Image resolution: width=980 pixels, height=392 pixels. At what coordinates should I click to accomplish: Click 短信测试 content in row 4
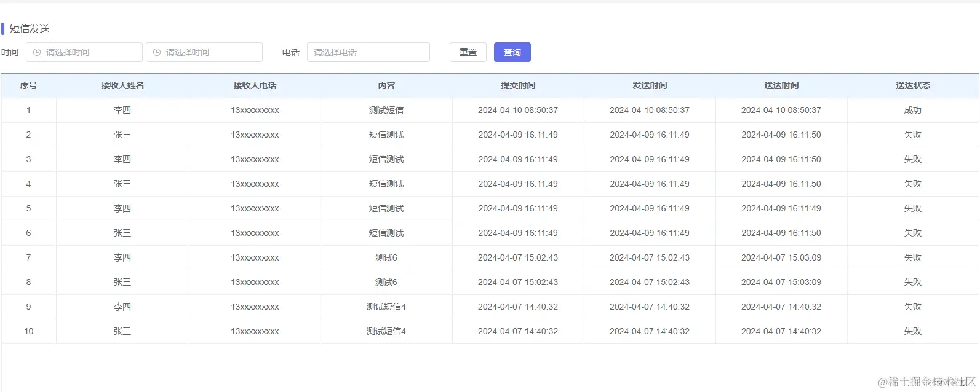coord(386,184)
